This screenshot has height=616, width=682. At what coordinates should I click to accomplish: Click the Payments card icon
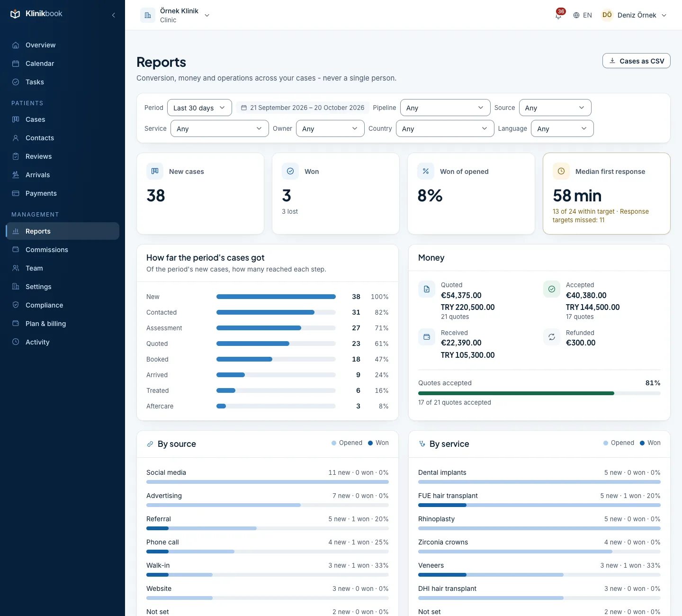coord(16,193)
